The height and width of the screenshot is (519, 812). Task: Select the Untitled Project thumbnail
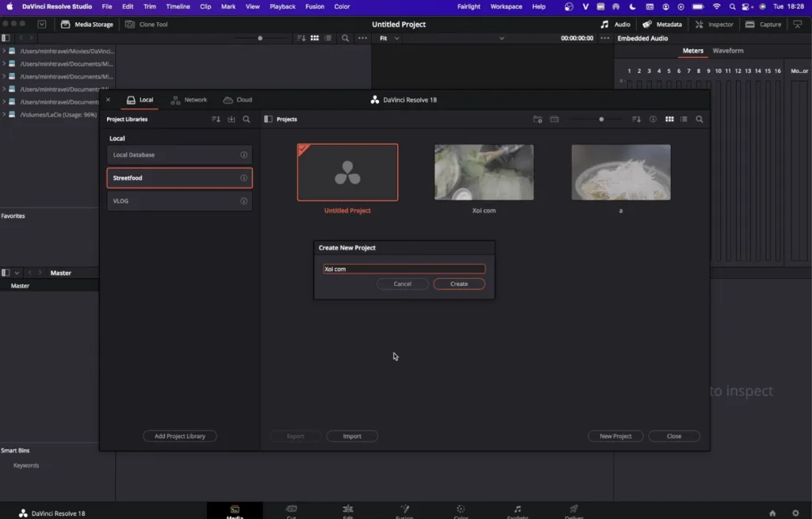pos(347,172)
